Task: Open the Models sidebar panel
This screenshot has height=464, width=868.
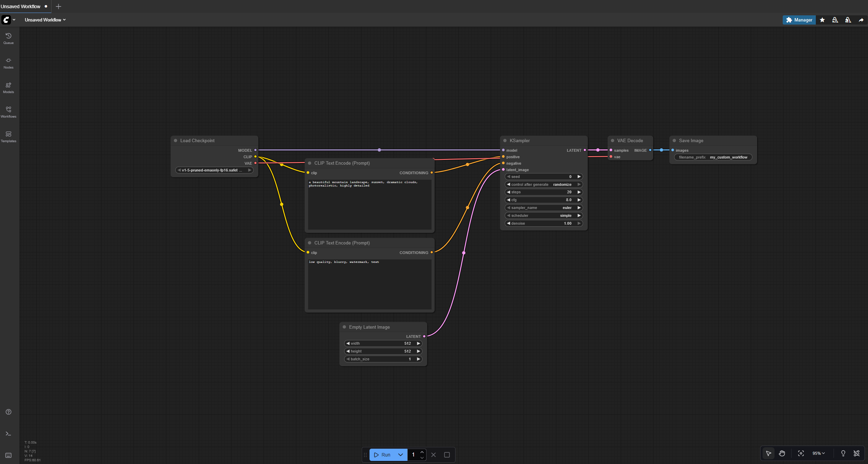Action: (x=9, y=88)
